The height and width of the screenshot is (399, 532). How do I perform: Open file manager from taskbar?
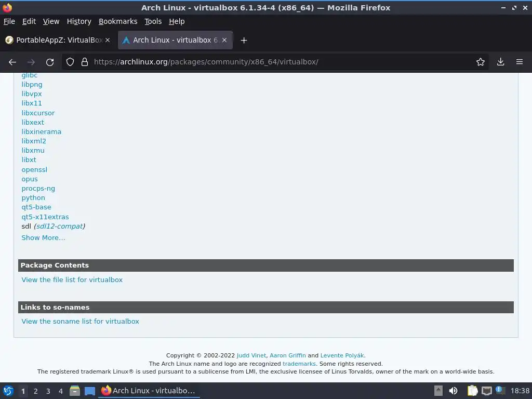[75, 391]
